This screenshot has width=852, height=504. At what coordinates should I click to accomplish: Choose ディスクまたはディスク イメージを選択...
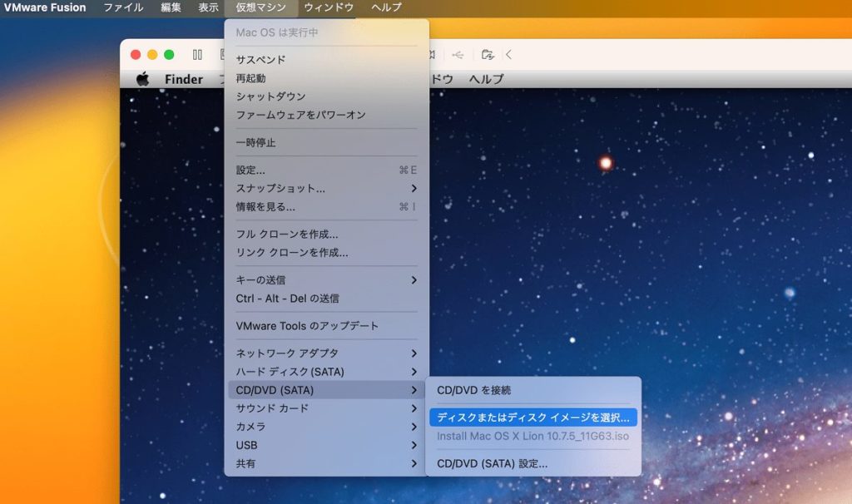pyautogui.click(x=533, y=418)
